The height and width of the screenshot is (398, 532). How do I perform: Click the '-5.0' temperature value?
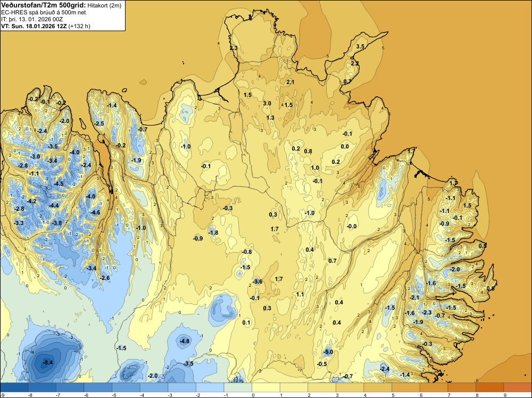point(328,352)
